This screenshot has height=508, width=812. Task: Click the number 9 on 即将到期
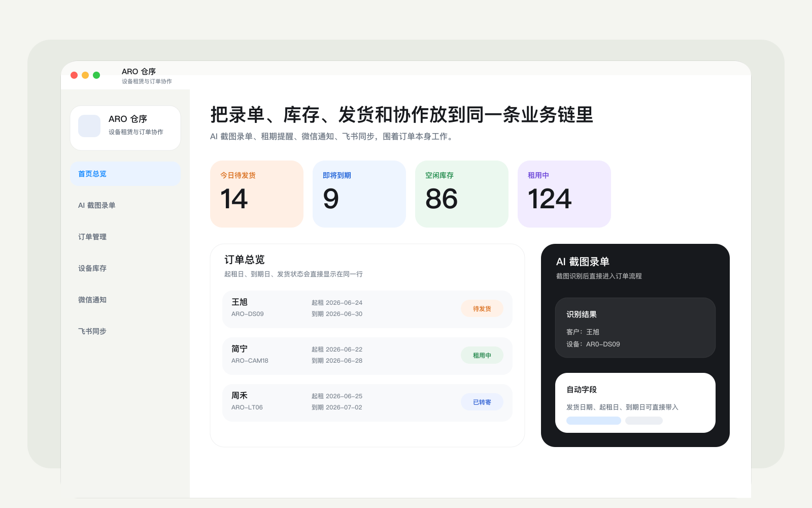[x=331, y=199]
